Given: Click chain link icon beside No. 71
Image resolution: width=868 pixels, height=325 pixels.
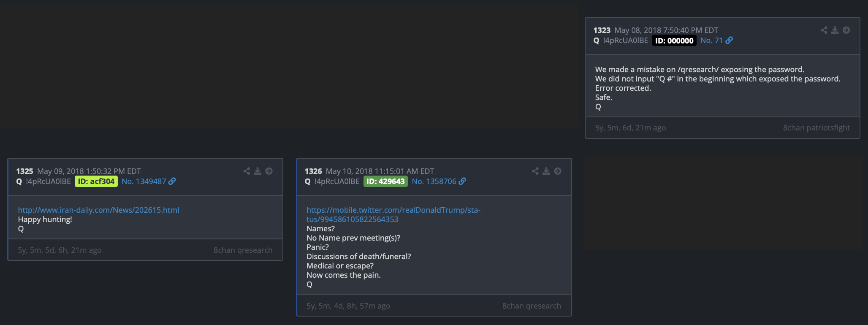Looking at the screenshot, I should [x=729, y=41].
